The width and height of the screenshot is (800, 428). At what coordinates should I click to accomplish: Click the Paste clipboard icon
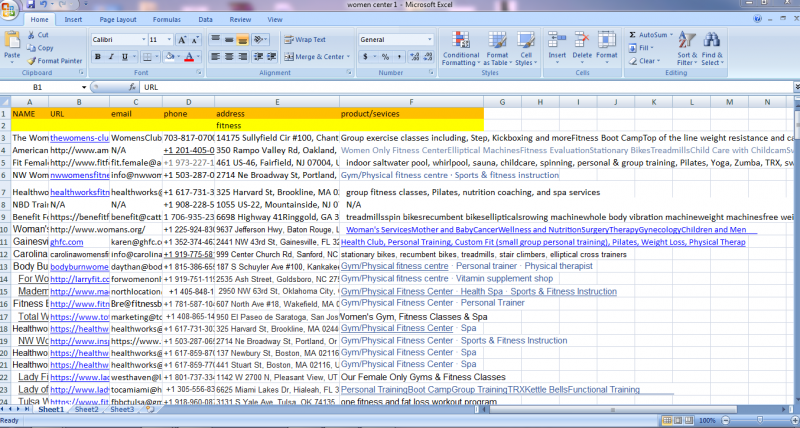(12, 43)
